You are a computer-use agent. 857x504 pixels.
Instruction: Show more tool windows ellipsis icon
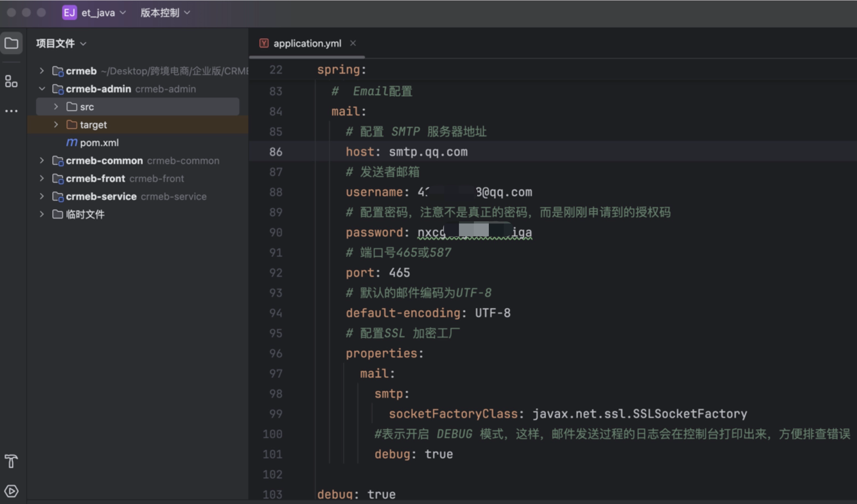point(11,111)
